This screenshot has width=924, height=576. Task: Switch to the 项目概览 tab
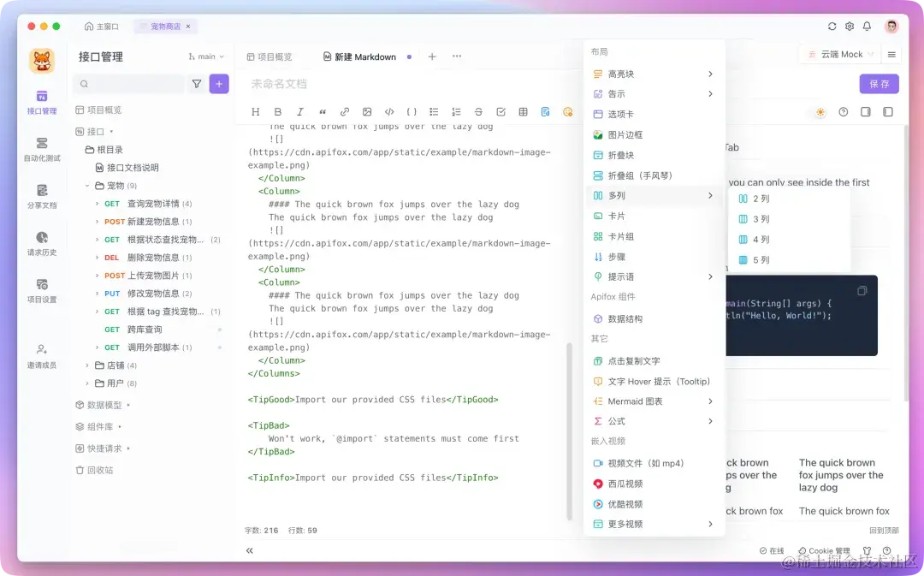coord(269,56)
